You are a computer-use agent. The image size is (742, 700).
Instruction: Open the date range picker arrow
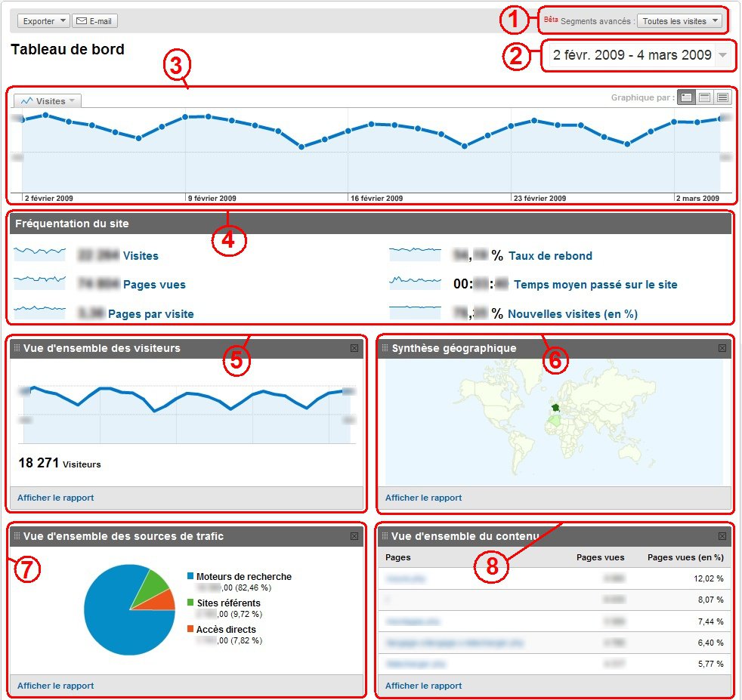(724, 55)
